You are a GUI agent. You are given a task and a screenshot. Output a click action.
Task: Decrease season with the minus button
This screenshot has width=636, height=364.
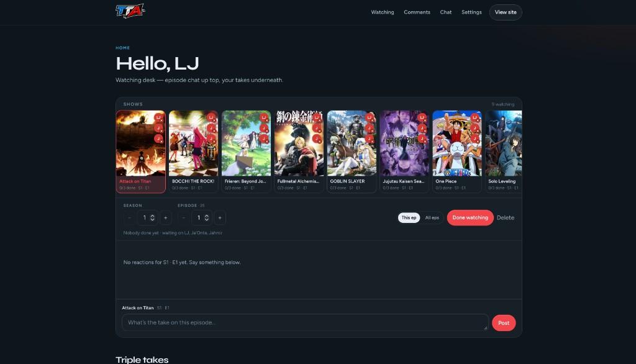129,218
